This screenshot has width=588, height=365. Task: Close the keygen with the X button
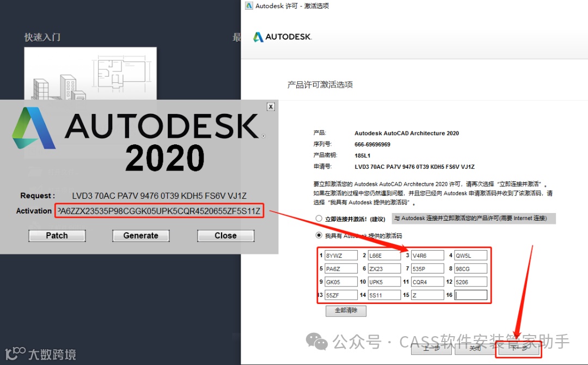[x=271, y=107]
